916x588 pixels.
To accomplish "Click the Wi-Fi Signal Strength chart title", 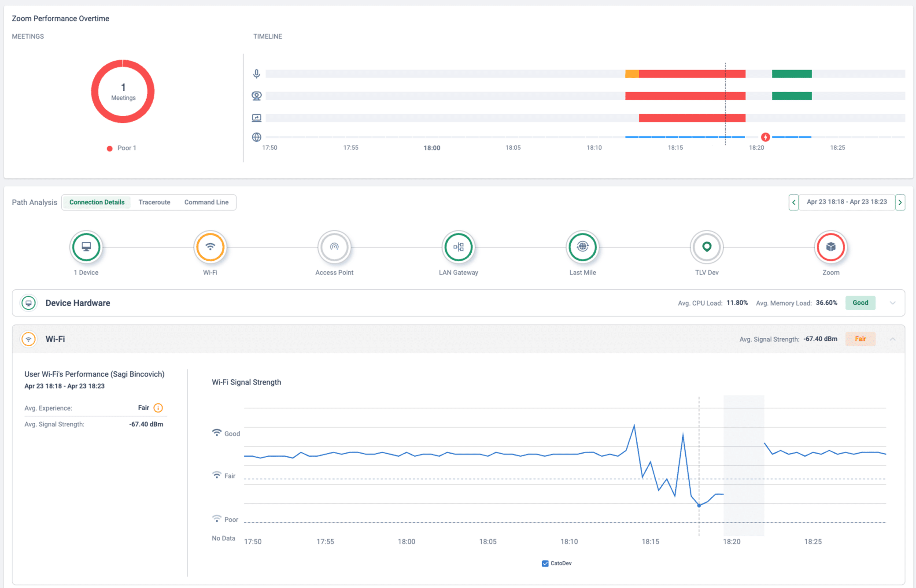I will [246, 382].
